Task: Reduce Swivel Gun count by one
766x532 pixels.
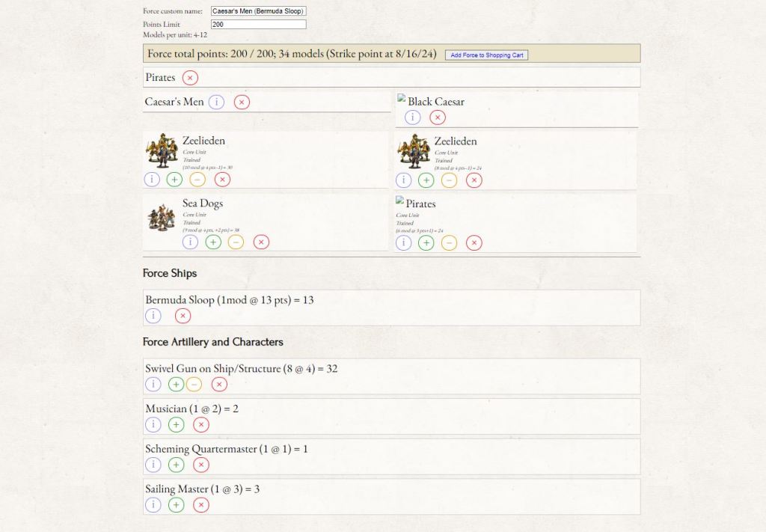Action: [x=194, y=385]
